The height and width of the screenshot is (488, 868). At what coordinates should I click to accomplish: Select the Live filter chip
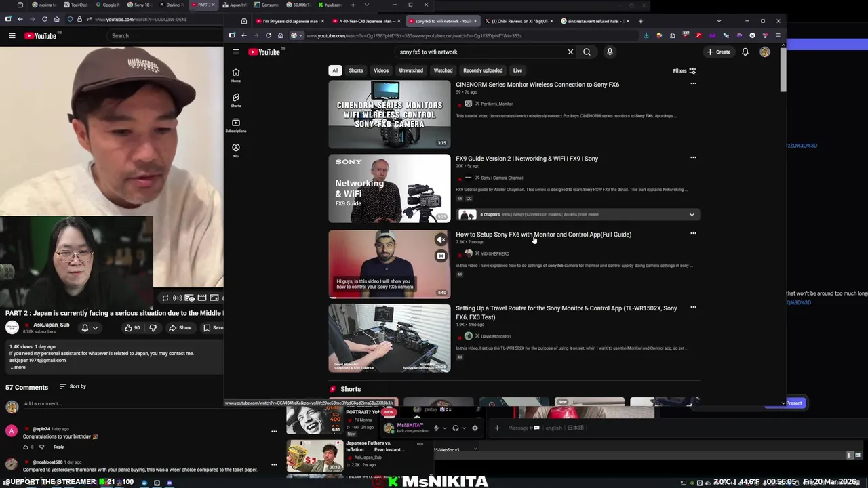coord(517,70)
